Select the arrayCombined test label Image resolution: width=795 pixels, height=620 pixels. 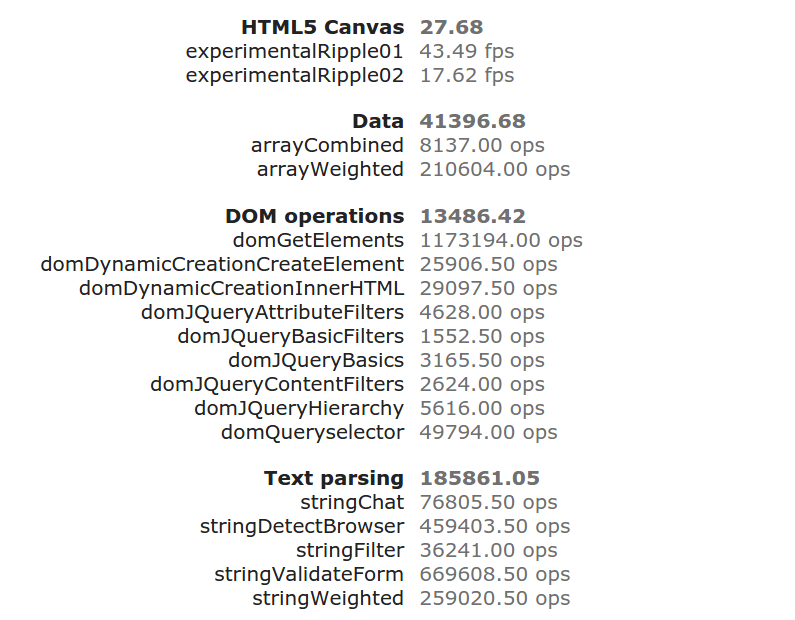click(x=327, y=145)
